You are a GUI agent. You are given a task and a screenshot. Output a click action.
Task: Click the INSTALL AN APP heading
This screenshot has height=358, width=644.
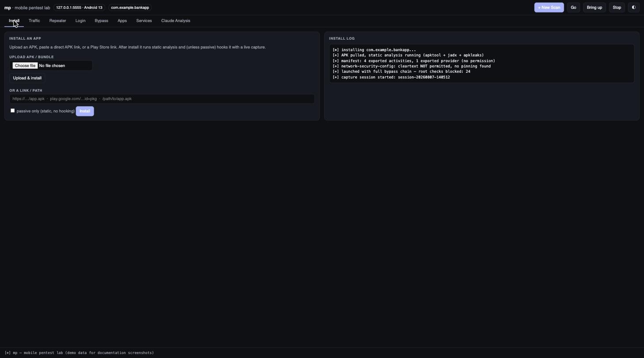[x=25, y=38]
